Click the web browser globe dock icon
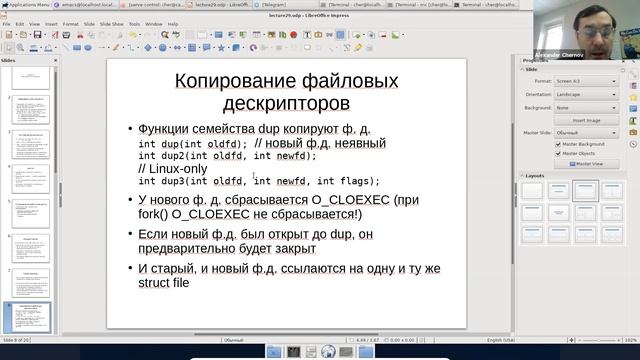The width and height of the screenshot is (640, 360). pyautogui.click(x=328, y=351)
